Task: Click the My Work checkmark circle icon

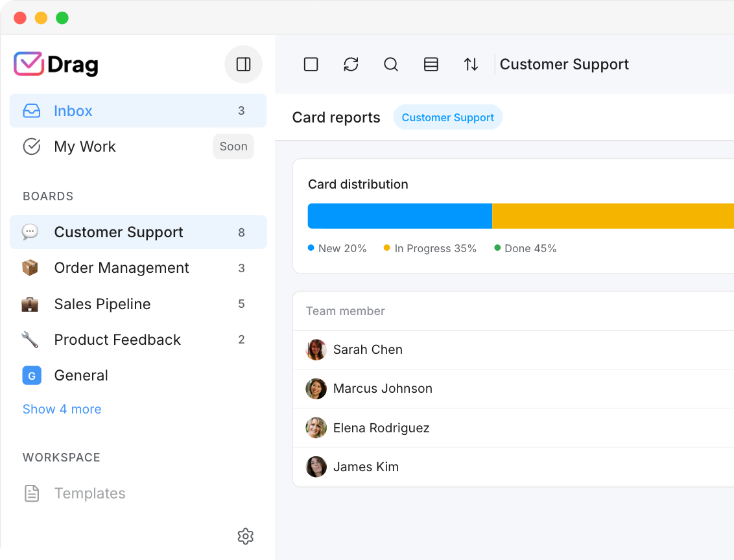Action: pyautogui.click(x=31, y=146)
